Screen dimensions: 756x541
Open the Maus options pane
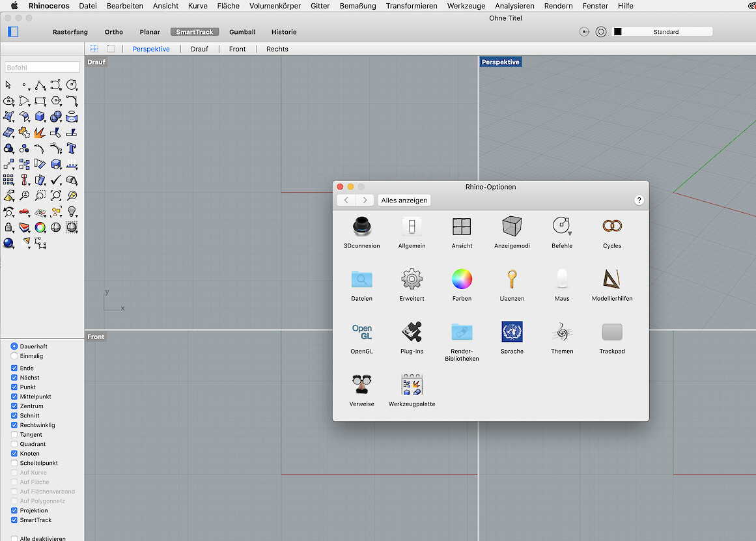(x=562, y=285)
